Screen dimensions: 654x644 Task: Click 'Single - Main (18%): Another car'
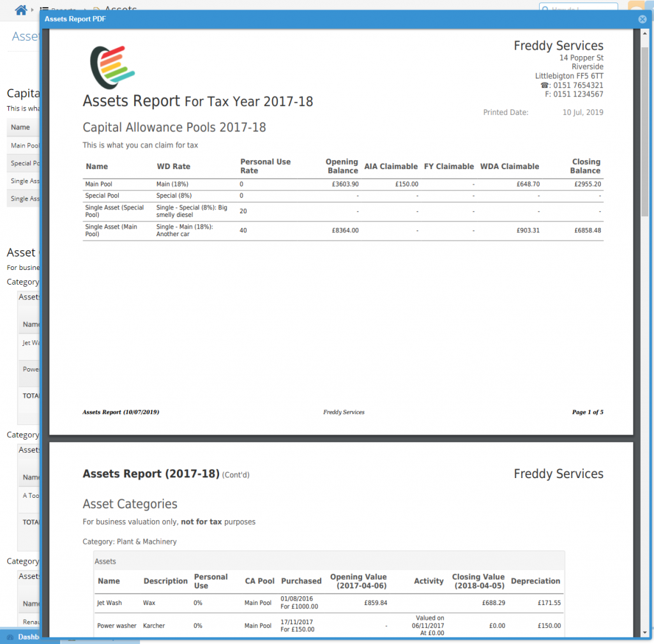(x=185, y=230)
